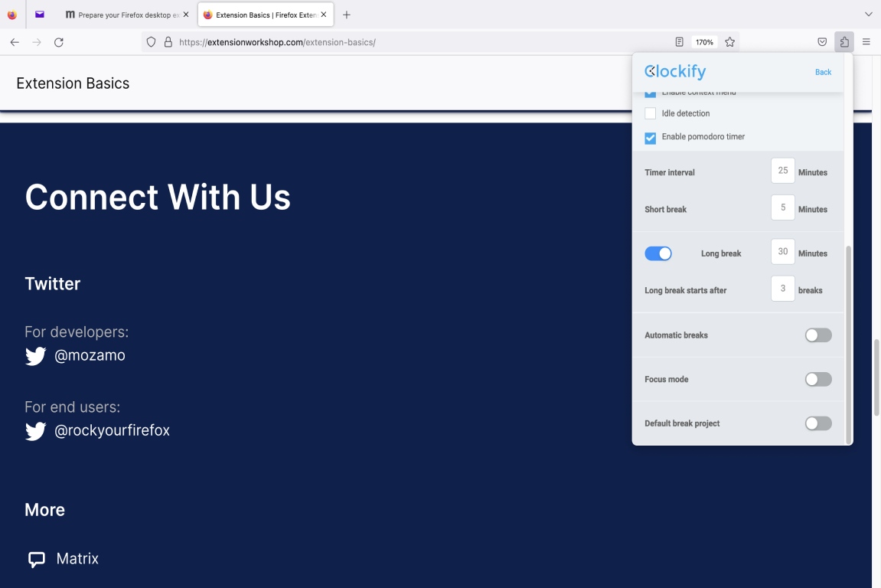Click the page's vertical scrollbar
The height and width of the screenshot is (588, 881).
pos(876,377)
